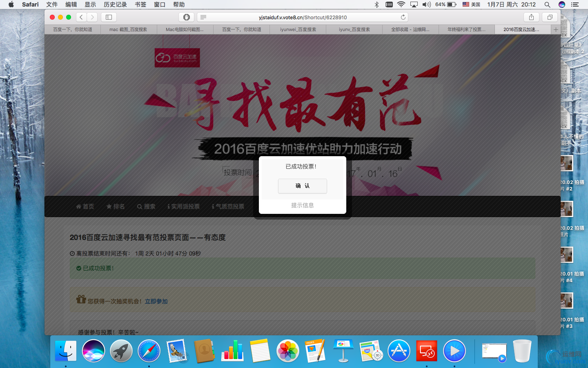Open the 显示 menu
Viewport: 588px width, 368px height.
coord(90,4)
